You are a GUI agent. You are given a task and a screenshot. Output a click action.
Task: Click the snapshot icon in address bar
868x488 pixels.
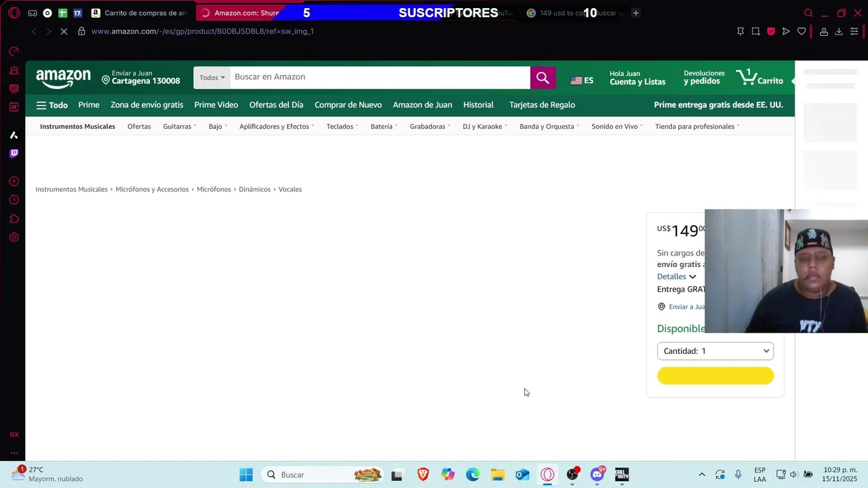pos(755,31)
